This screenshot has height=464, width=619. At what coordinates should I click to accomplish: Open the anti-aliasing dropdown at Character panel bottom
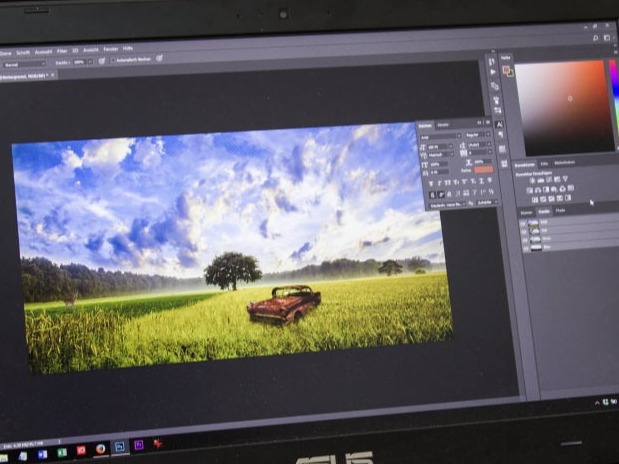tap(487, 203)
